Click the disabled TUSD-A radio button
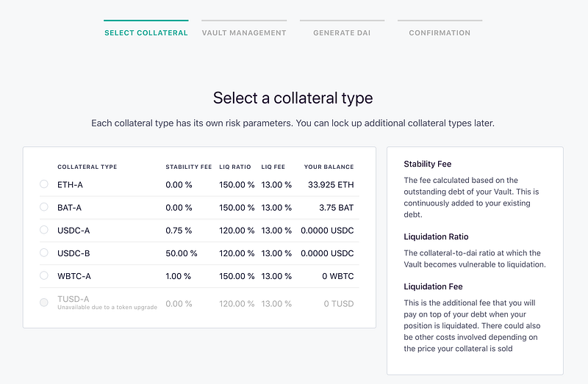Image resolution: width=588 pixels, height=384 pixels. click(x=44, y=302)
